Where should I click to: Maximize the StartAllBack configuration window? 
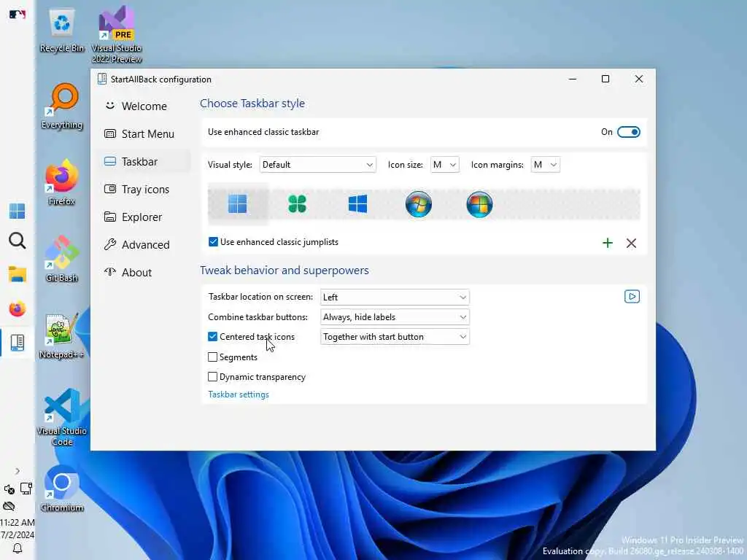coord(605,79)
